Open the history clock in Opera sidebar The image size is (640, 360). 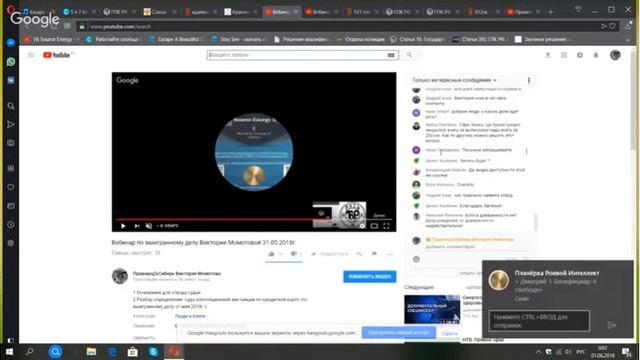tap(11, 224)
